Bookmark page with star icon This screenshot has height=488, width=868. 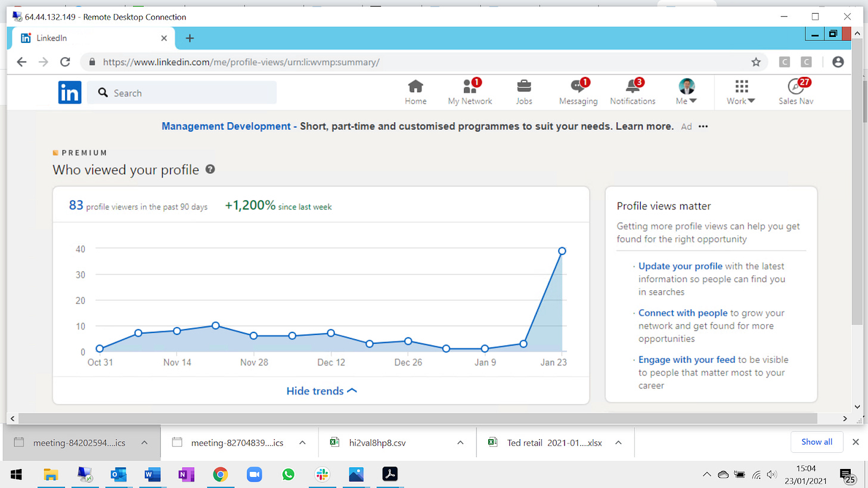coord(756,62)
